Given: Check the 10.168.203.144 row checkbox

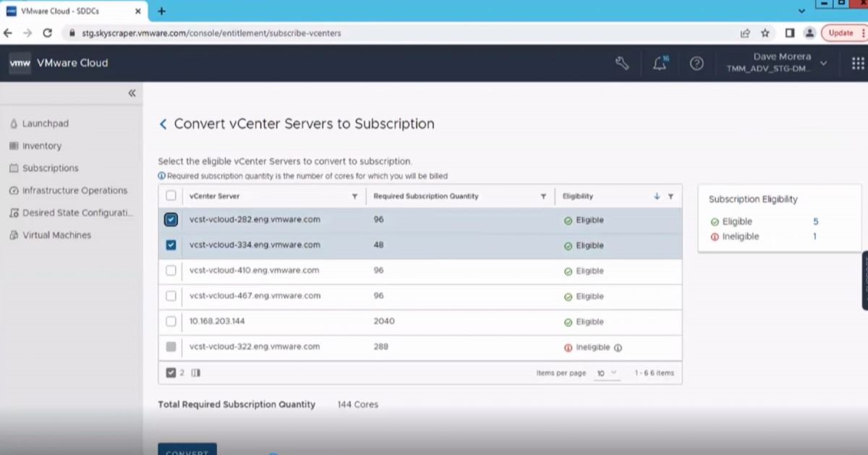Looking at the screenshot, I should tap(171, 321).
